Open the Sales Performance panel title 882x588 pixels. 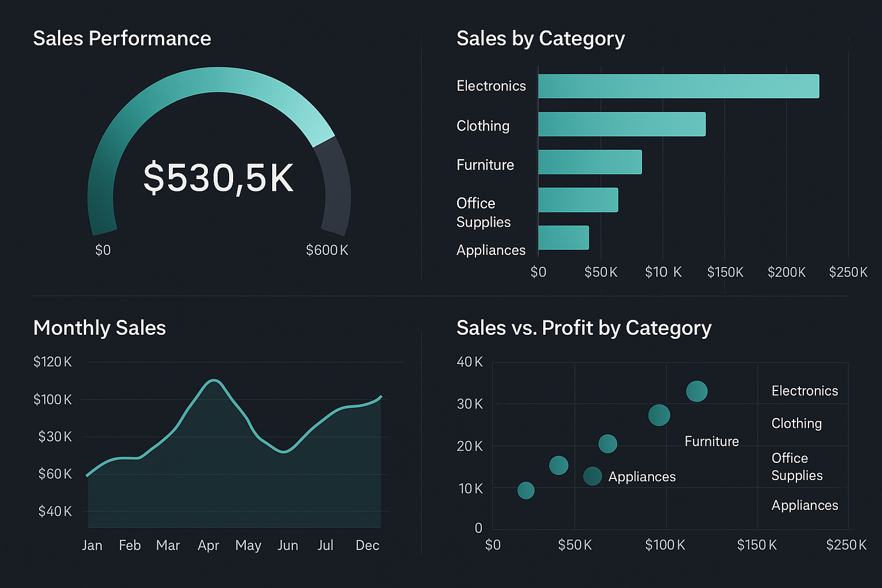click(x=122, y=38)
